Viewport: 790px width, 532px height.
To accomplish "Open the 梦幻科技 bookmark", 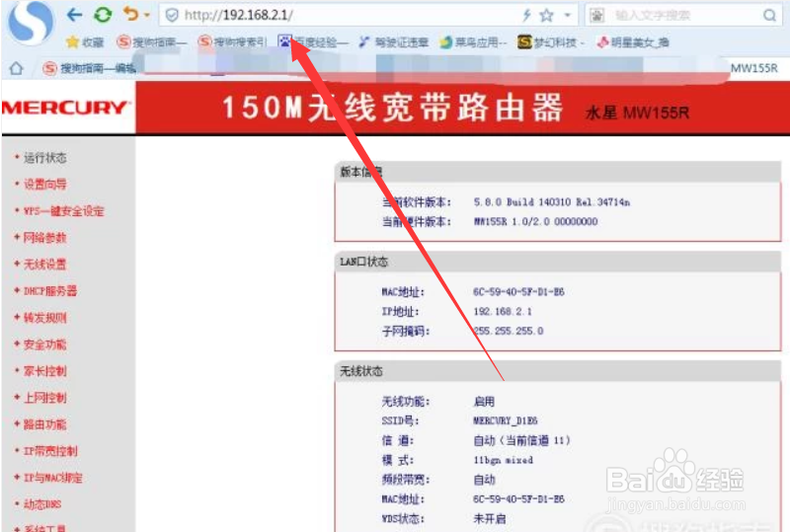I will [x=551, y=42].
